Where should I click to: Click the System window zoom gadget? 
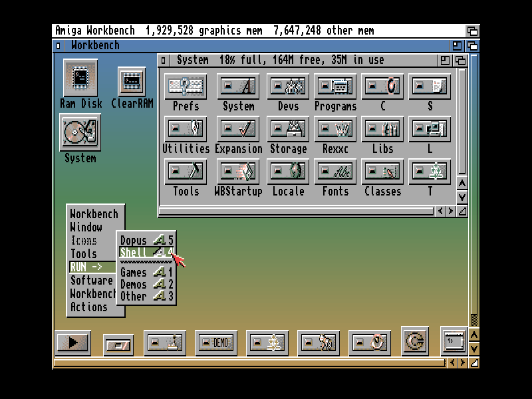(x=444, y=61)
